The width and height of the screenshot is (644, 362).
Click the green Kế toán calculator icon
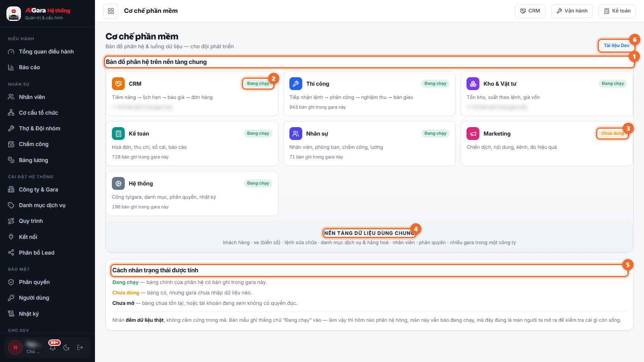coord(118,134)
